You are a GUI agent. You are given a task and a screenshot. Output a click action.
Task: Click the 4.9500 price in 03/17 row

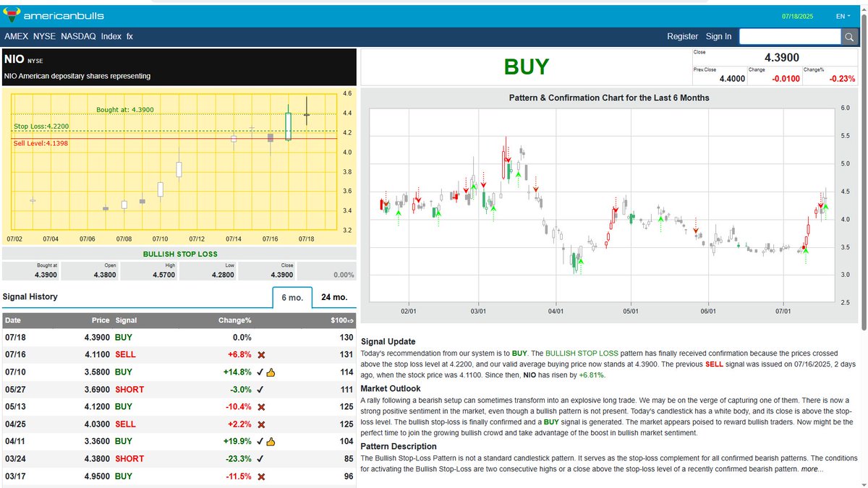coord(96,476)
